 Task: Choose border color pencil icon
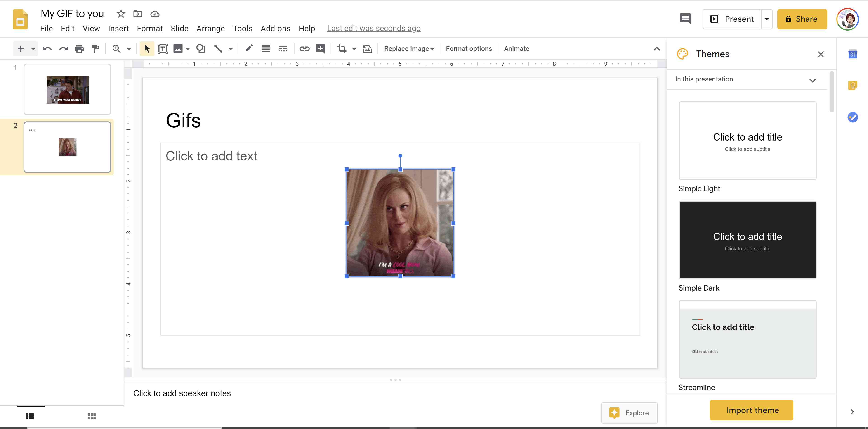click(x=249, y=49)
